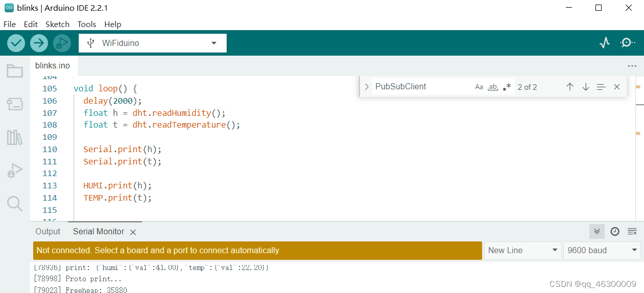Select the Serial Monitor tab
Viewport: 644px width, 293px height.
pos(99,232)
